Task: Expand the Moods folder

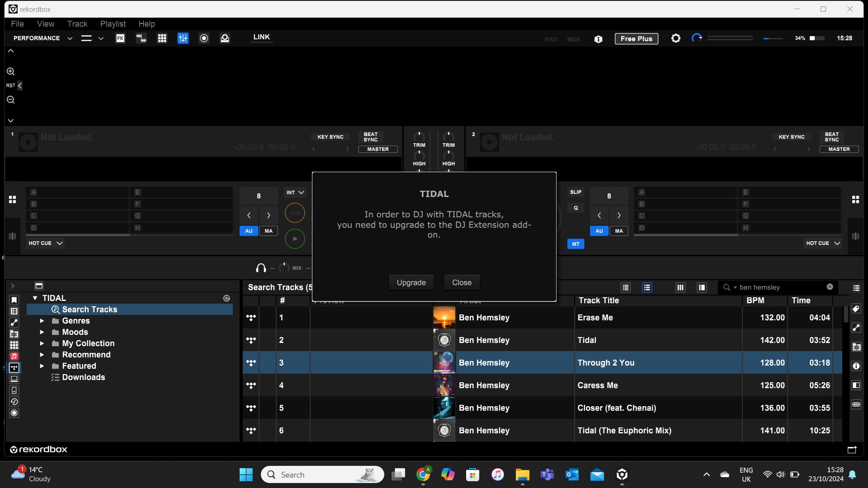Action: [42, 332]
